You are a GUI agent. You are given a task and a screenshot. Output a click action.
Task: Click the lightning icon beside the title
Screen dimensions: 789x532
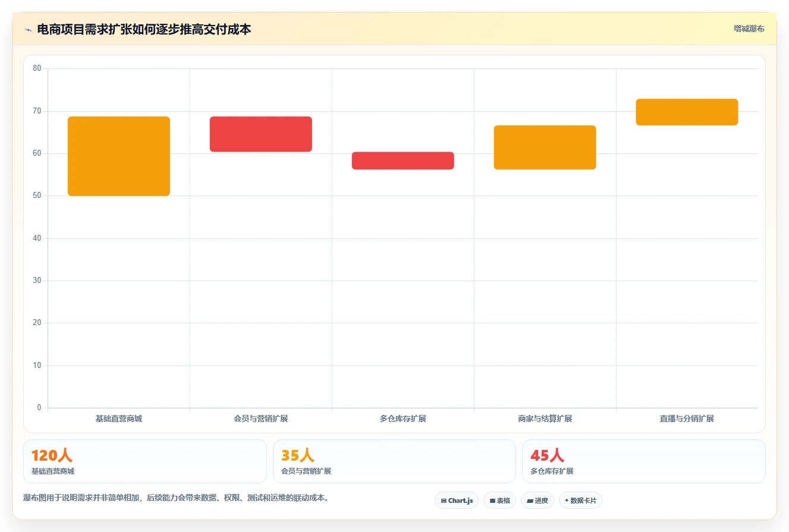coord(28,29)
